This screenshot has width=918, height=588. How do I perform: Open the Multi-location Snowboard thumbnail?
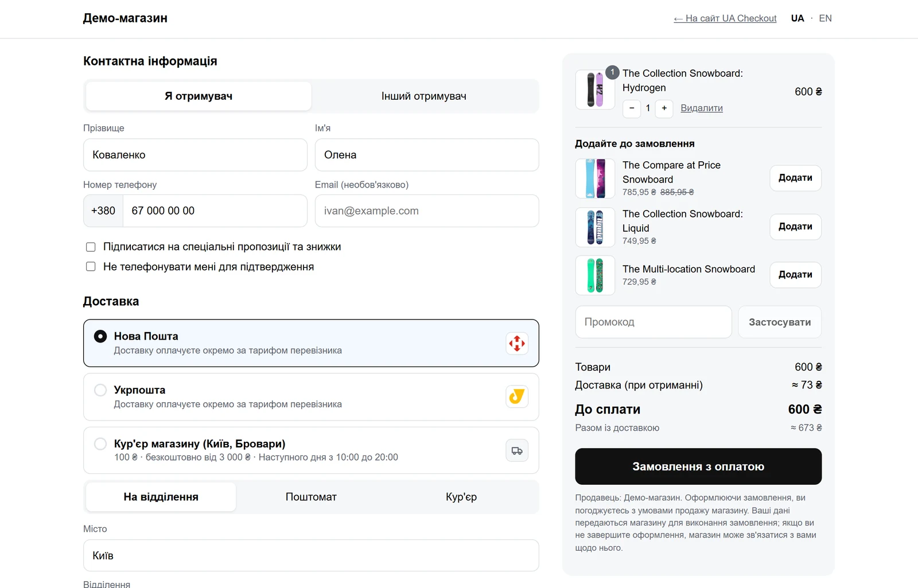(595, 275)
